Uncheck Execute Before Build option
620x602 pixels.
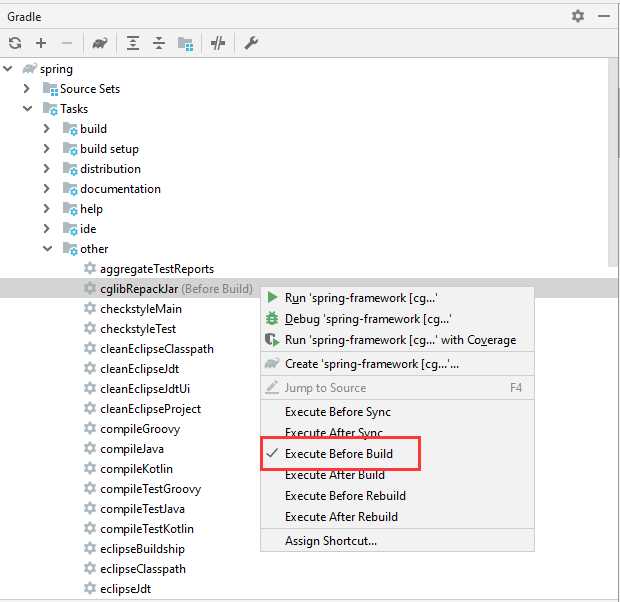397,454
